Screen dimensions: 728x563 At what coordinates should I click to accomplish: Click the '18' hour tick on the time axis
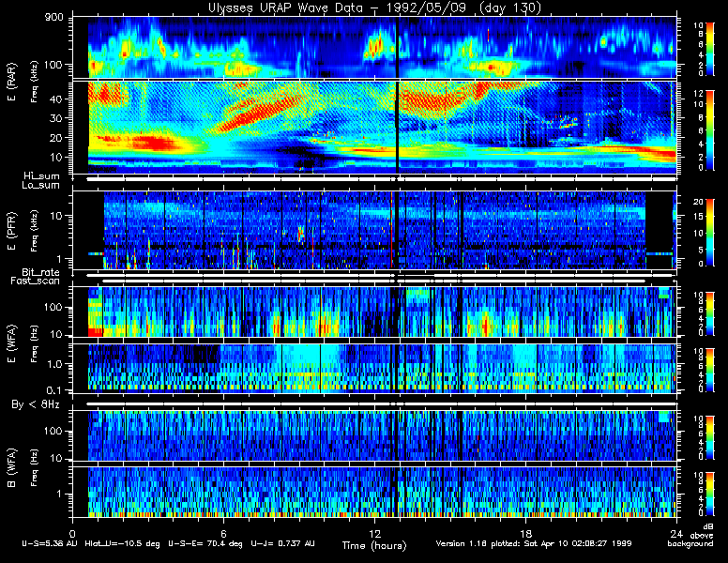point(525,533)
